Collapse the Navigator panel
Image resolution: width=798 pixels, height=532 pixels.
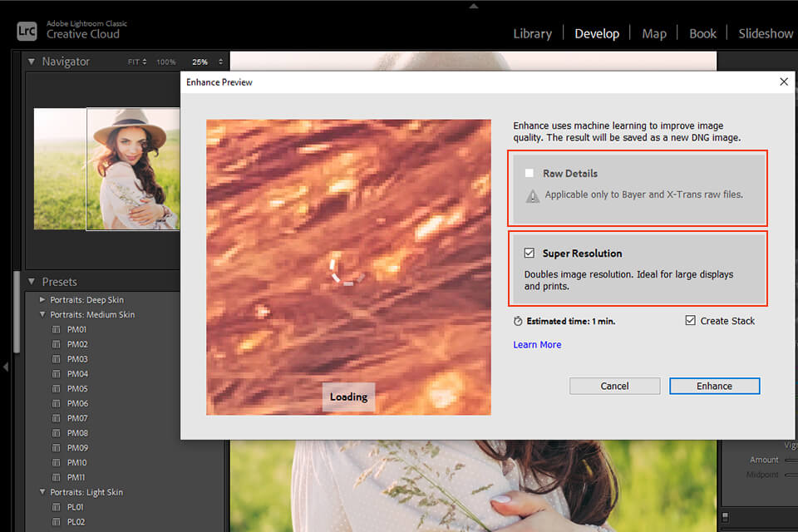32,62
